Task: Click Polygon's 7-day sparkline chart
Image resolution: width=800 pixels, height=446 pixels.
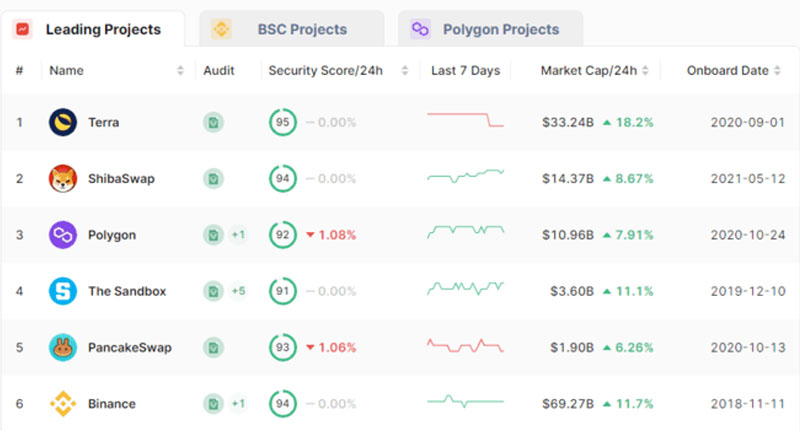Action: [465, 232]
